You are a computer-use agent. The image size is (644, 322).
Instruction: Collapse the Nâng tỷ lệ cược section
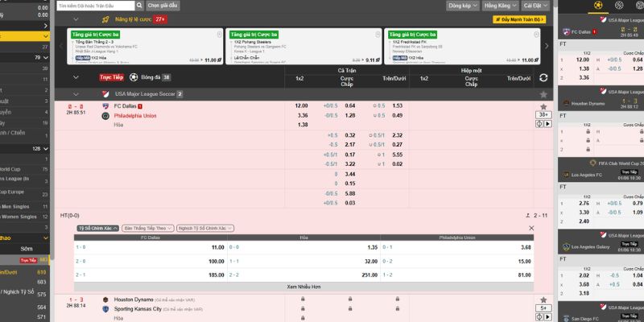tap(76, 19)
